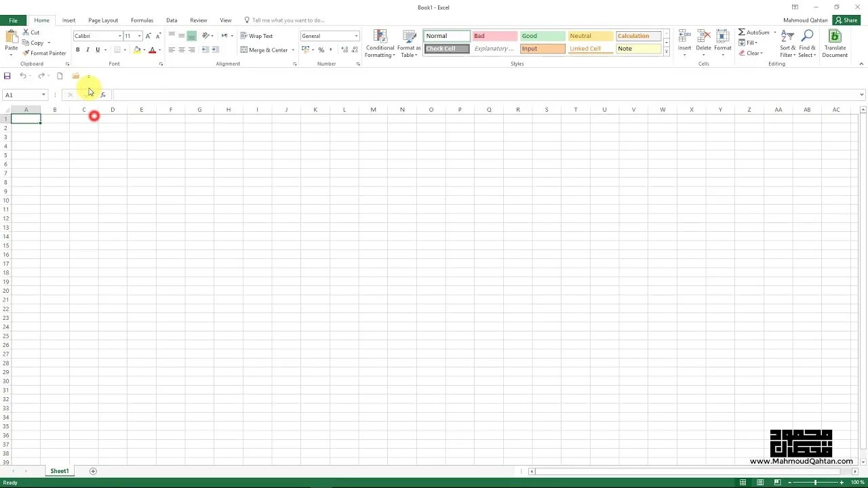Click the zoom slider in the status bar

pyautogui.click(x=815, y=483)
